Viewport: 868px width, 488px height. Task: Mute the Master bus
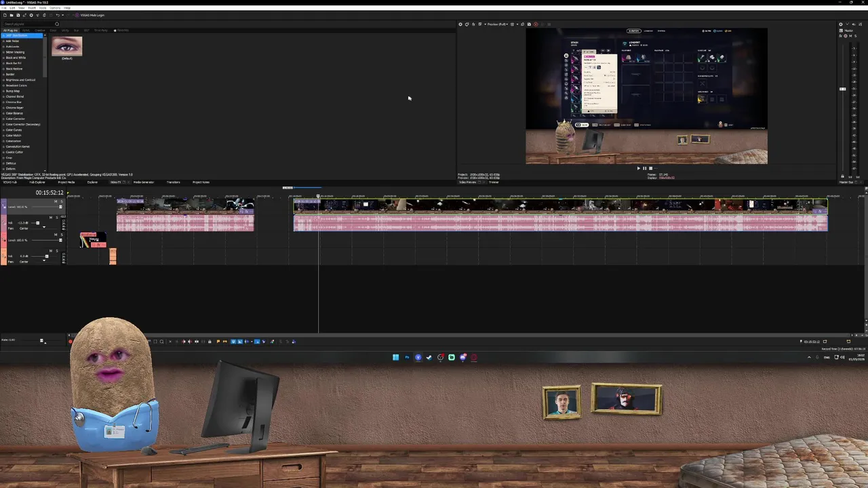click(850, 36)
